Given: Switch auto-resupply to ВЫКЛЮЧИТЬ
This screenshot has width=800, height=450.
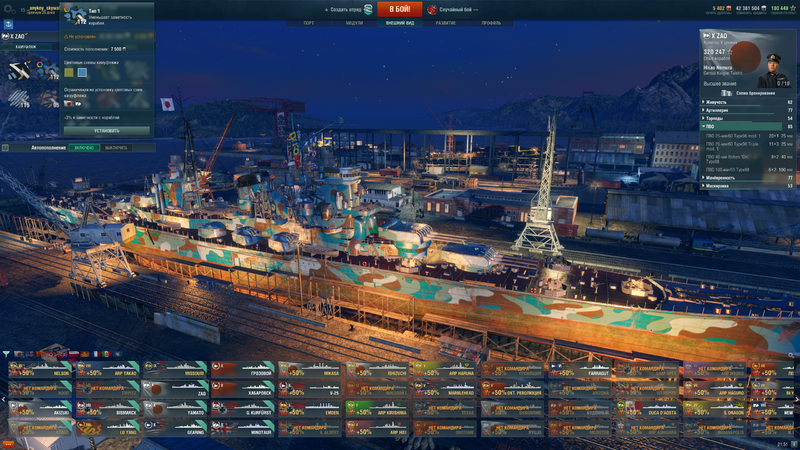Looking at the screenshot, I should click(116, 148).
